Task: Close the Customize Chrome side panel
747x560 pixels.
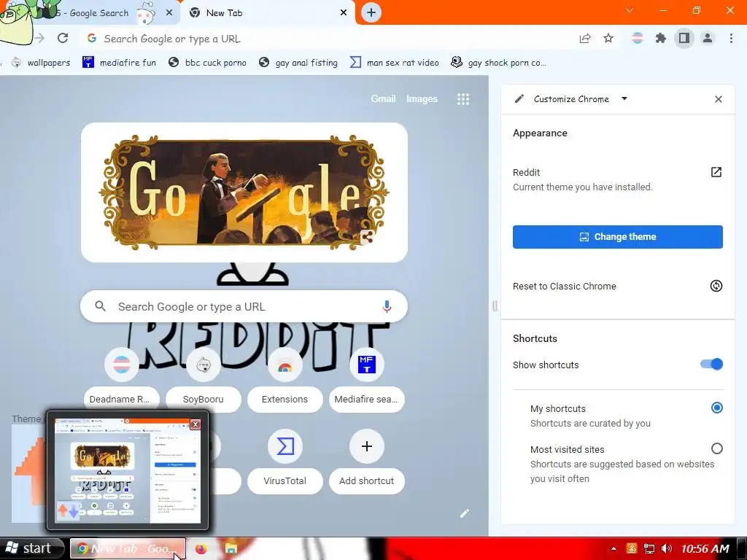Action: pos(719,99)
